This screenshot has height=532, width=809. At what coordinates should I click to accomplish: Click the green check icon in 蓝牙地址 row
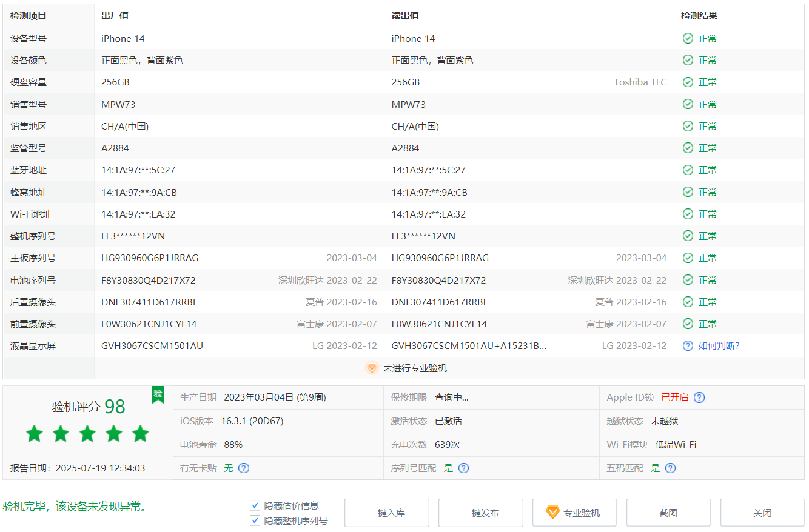click(x=688, y=170)
